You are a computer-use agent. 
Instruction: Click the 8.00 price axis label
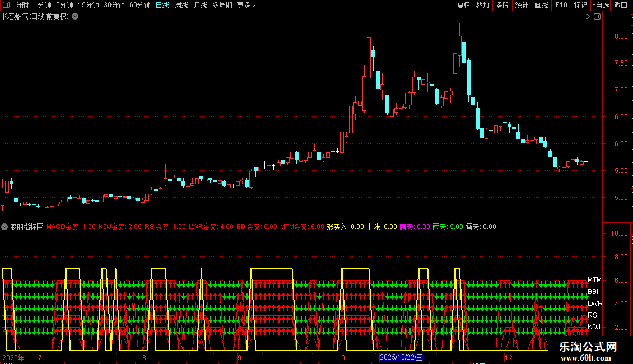point(621,36)
